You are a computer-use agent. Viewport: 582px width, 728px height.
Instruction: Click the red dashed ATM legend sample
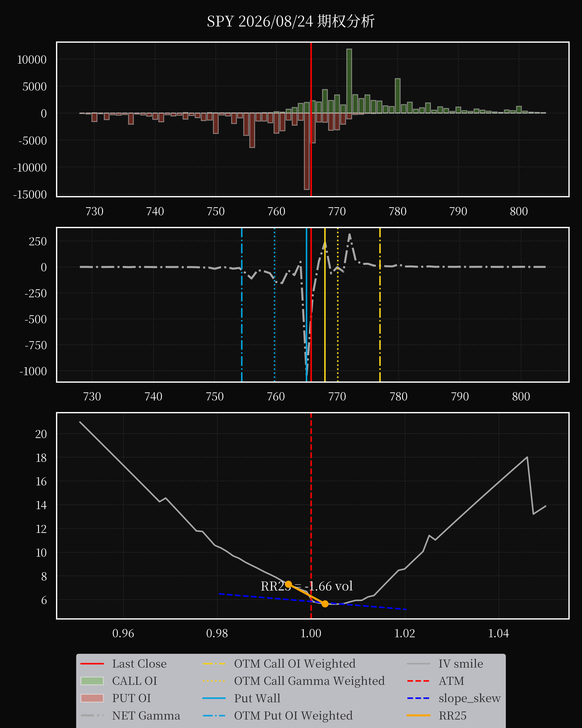(x=419, y=681)
